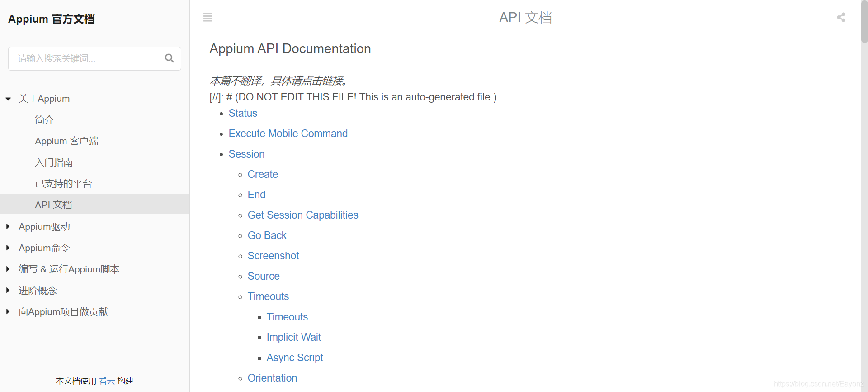Click the search magnifier icon
Screen dimensions: 868x392
point(170,58)
